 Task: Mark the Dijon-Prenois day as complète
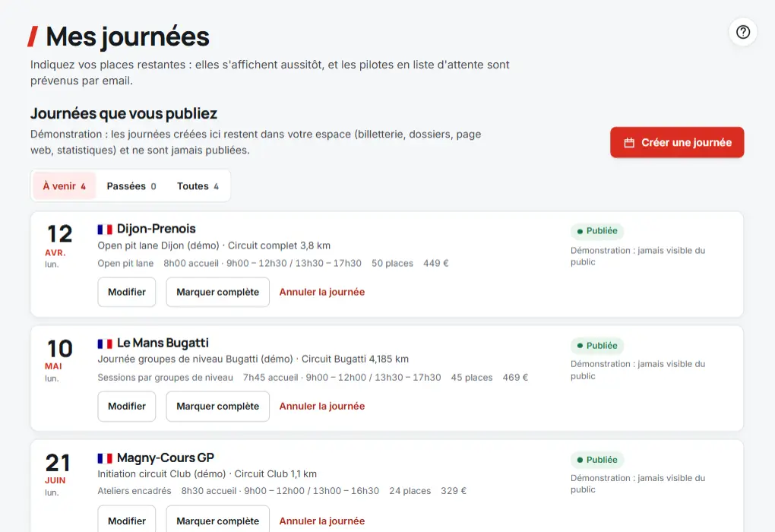[x=217, y=292]
